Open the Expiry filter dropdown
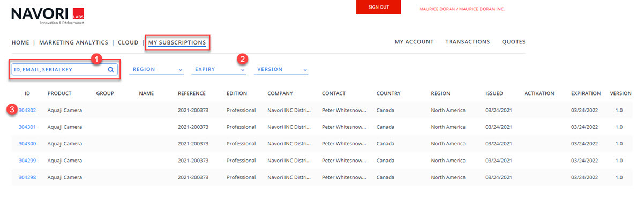644x211 pixels. (x=220, y=70)
